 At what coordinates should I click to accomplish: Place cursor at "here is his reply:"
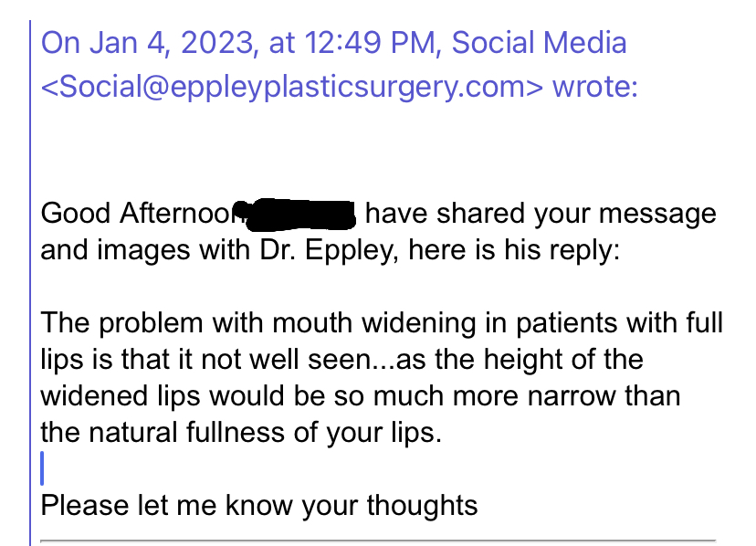click(x=514, y=250)
